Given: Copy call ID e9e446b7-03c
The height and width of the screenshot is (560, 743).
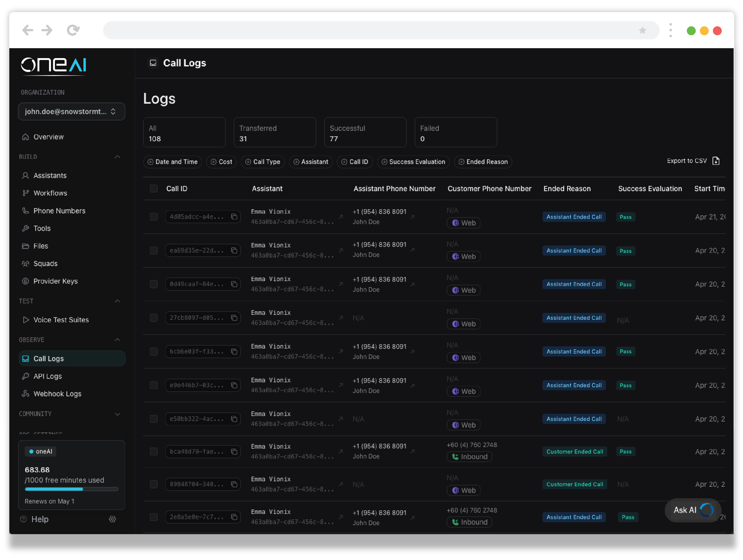Looking at the screenshot, I should [x=234, y=385].
